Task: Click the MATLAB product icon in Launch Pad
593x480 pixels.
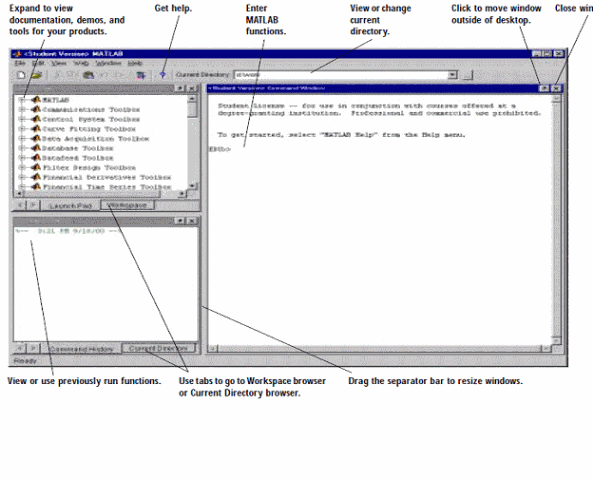Action: pos(36,100)
